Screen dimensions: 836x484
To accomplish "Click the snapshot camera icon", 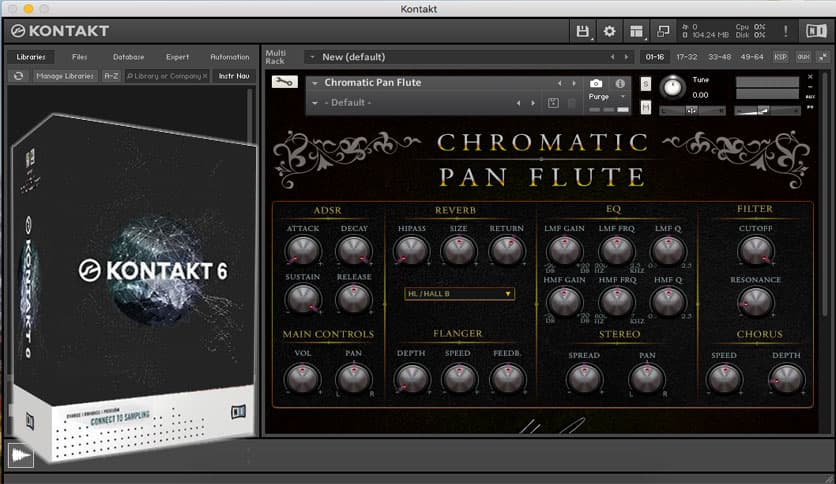I will tap(596, 84).
